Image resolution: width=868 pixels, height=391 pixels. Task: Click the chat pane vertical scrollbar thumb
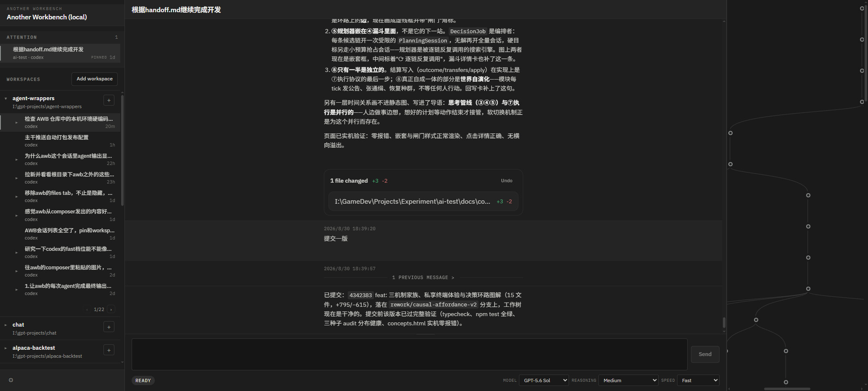[x=724, y=322]
